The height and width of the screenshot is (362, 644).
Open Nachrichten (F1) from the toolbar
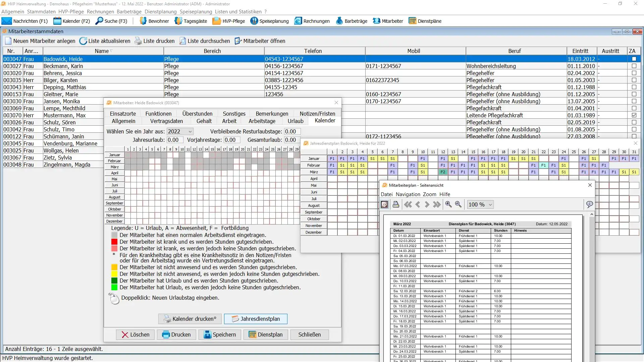click(25, 21)
